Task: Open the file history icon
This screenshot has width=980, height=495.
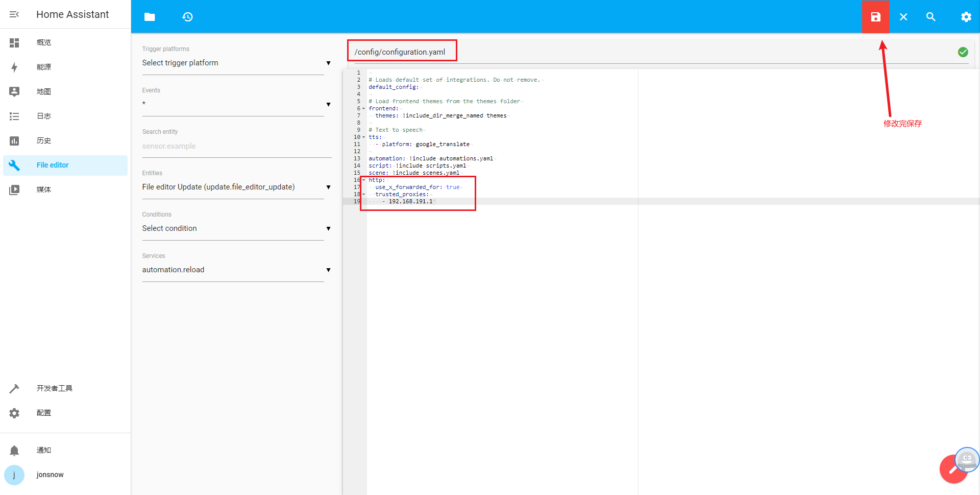Action: [187, 17]
